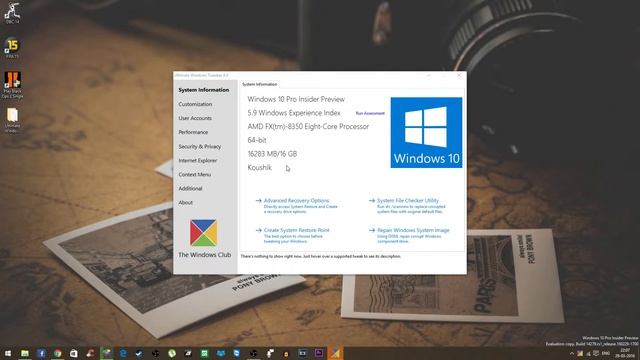Viewport: 640px width, 360px height.
Task: Open the volume tray icon
Action: (588, 353)
